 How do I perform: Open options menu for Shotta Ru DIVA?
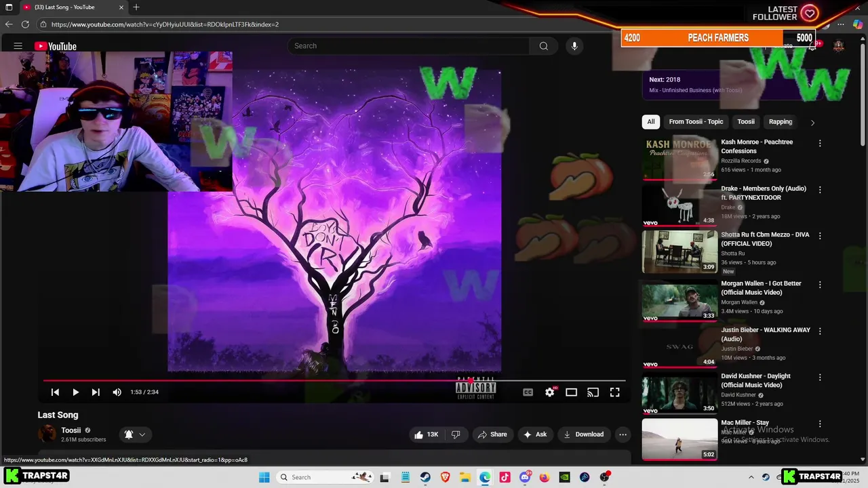[x=820, y=236]
